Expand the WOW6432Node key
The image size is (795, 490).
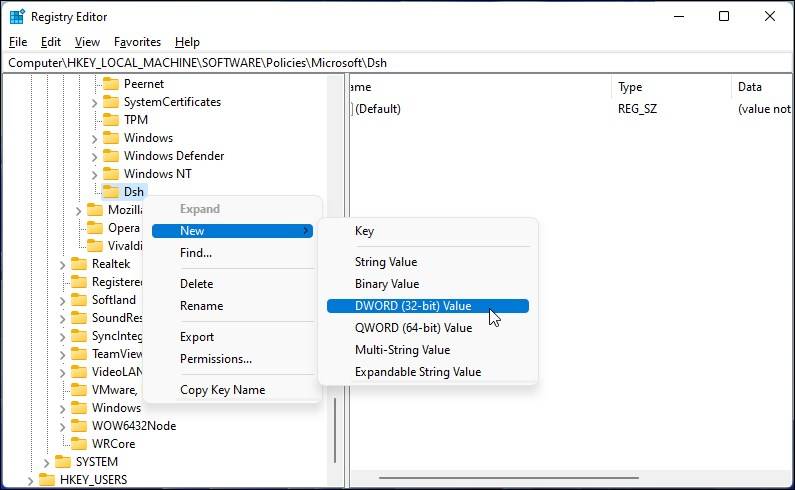[x=62, y=427]
